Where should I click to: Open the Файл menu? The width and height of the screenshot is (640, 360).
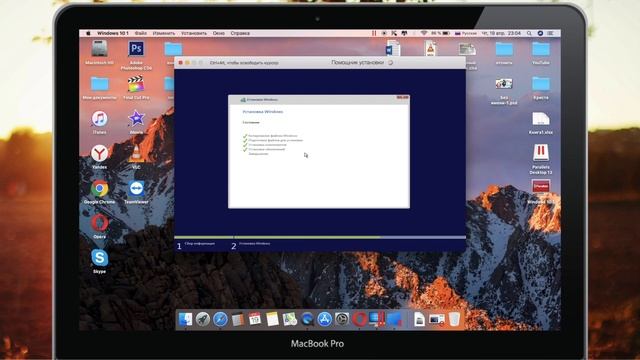(140, 33)
